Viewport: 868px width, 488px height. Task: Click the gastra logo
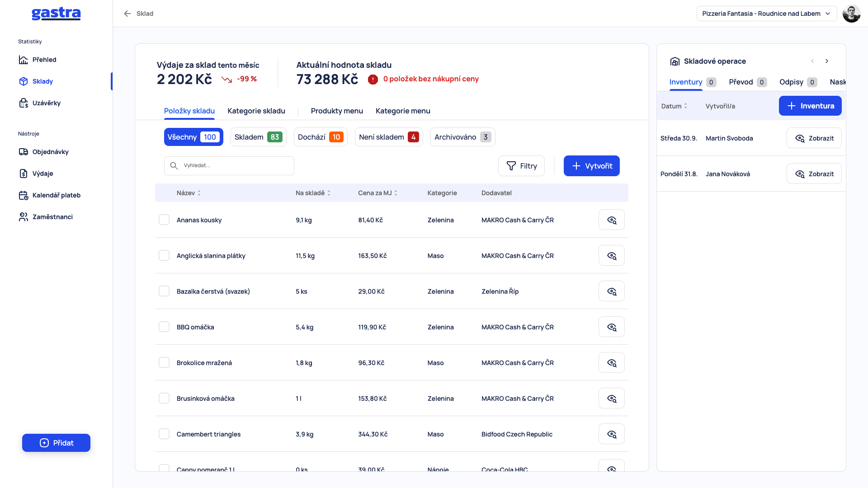56,14
